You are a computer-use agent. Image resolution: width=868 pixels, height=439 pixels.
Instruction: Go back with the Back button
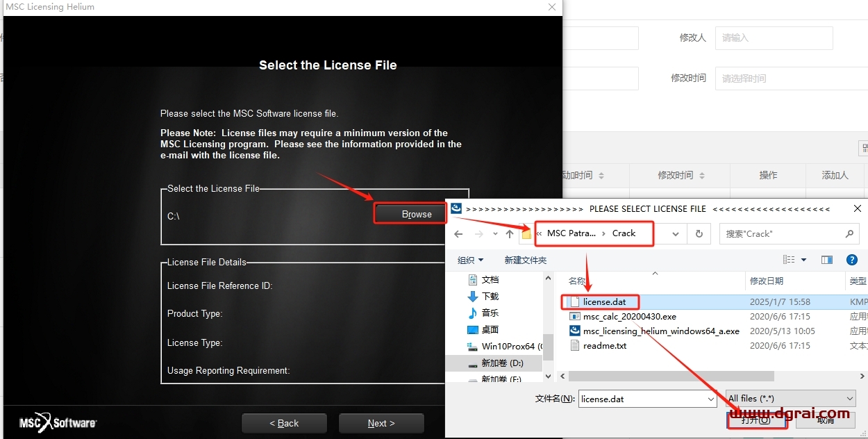coord(284,423)
